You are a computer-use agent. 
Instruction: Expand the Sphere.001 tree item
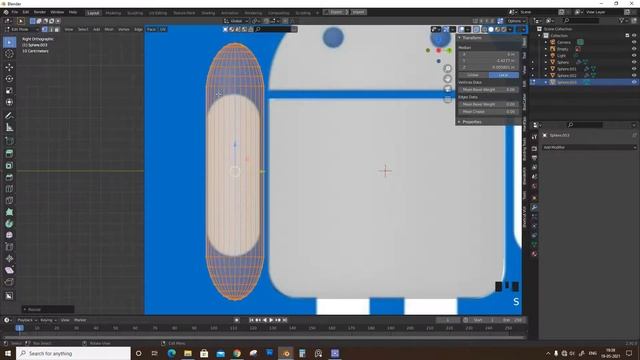coord(546,69)
